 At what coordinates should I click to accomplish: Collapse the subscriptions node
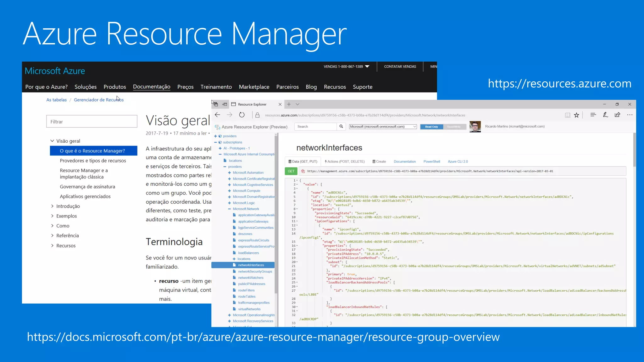pos(215,142)
